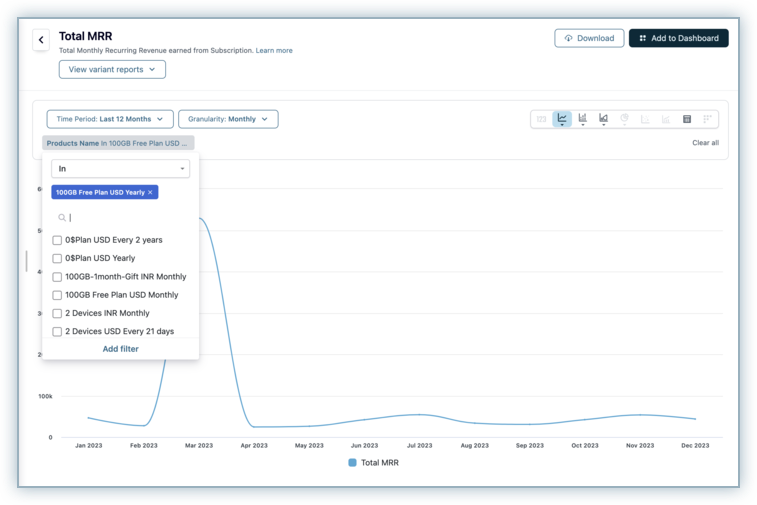Enable the 2 Devices INR Monthly checkbox
This screenshot has height=505, width=757.
(57, 313)
